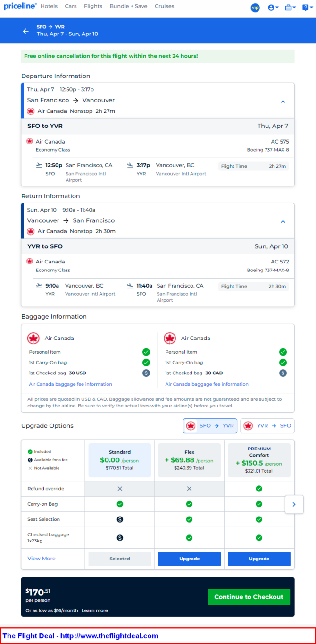Open the Flights tab
The image size is (316, 644).
(x=93, y=6)
